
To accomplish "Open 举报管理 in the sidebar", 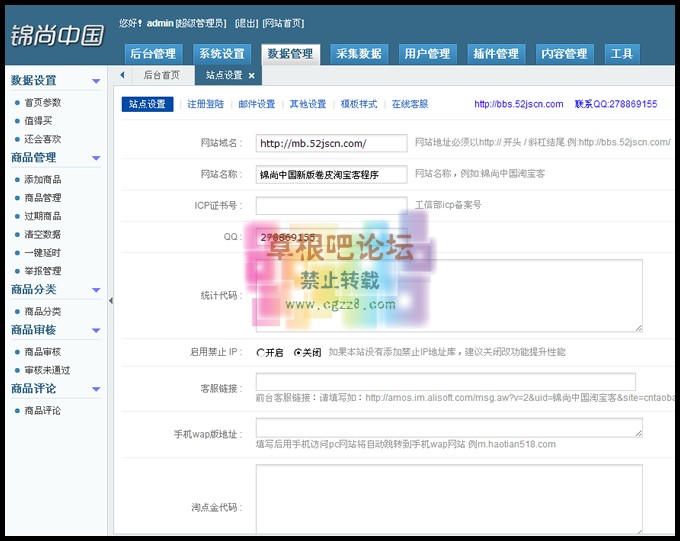I will (x=42, y=271).
